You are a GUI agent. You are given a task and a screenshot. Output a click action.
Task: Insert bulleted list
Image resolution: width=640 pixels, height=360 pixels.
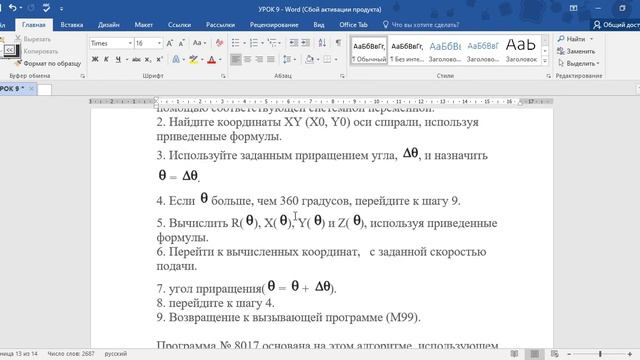(236, 43)
